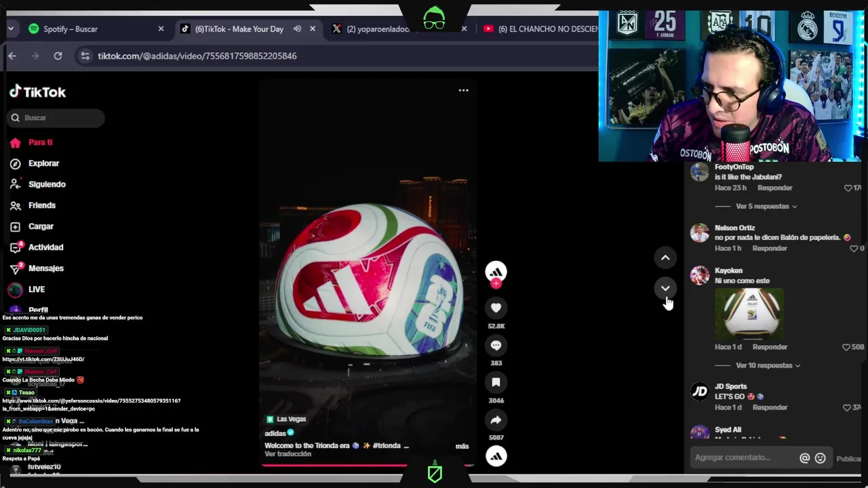Reply to JD Sports comment
Image resolution: width=868 pixels, height=488 pixels.
(x=770, y=407)
